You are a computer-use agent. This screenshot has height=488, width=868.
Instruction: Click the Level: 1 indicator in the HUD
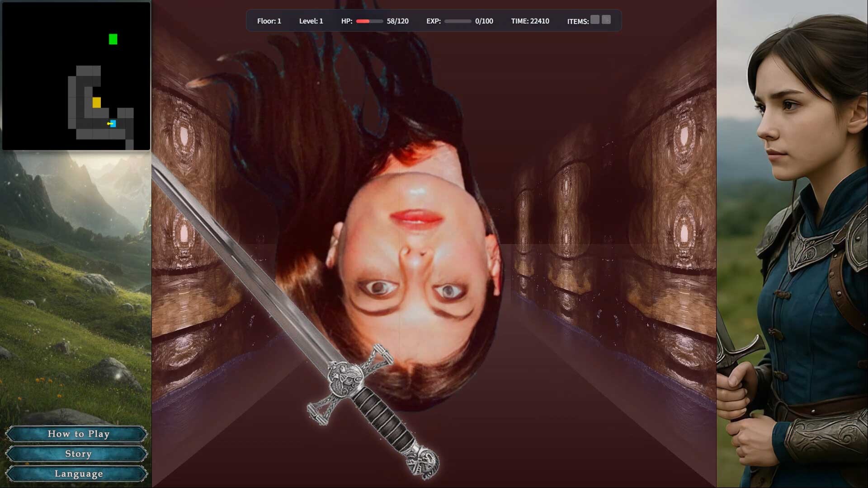point(311,21)
